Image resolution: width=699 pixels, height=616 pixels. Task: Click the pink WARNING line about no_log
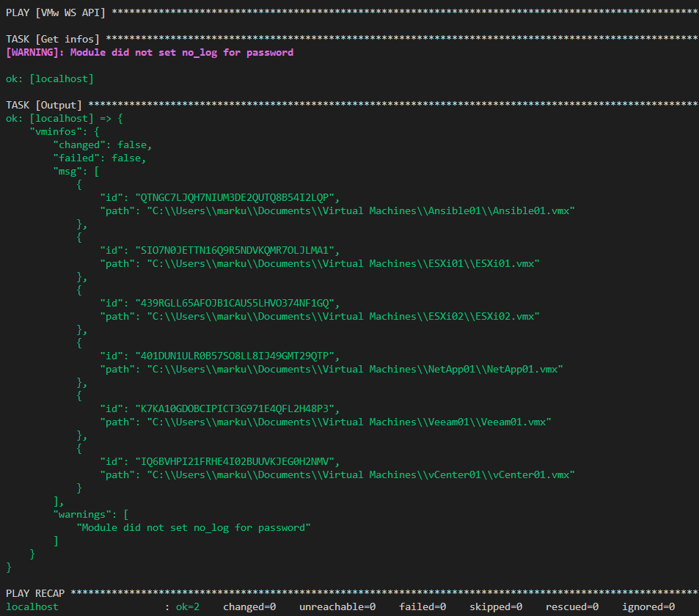[x=150, y=52]
